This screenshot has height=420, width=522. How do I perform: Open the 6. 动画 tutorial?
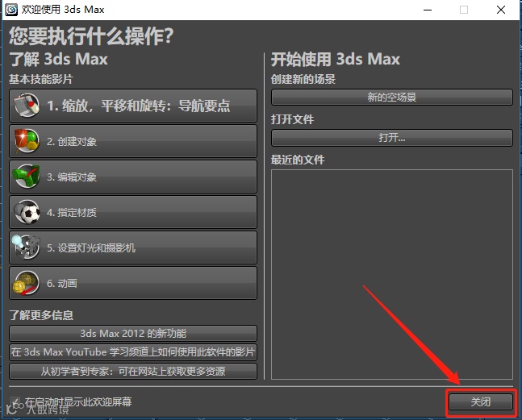pos(133,283)
